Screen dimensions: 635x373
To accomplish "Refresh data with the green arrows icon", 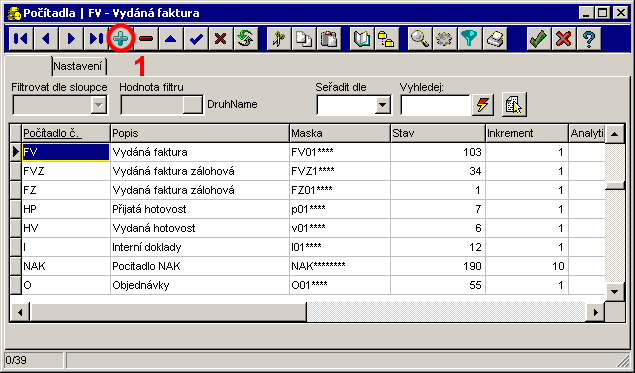I will [x=246, y=39].
